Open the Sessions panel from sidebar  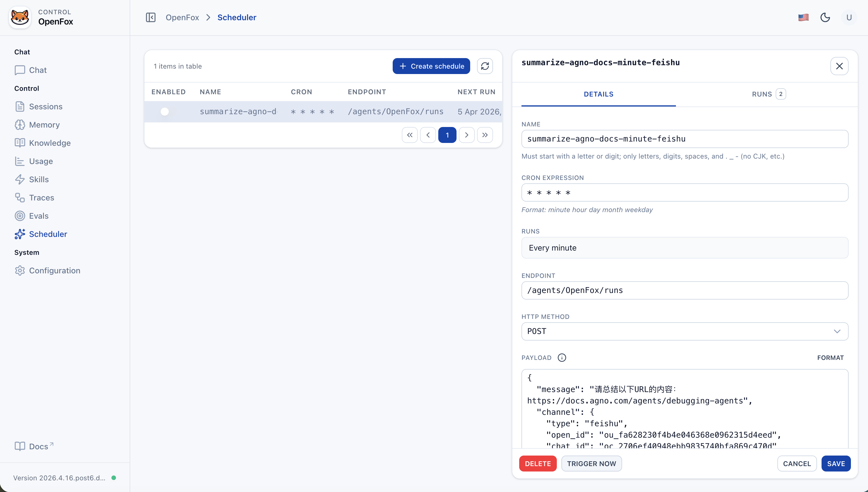coord(45,106)
